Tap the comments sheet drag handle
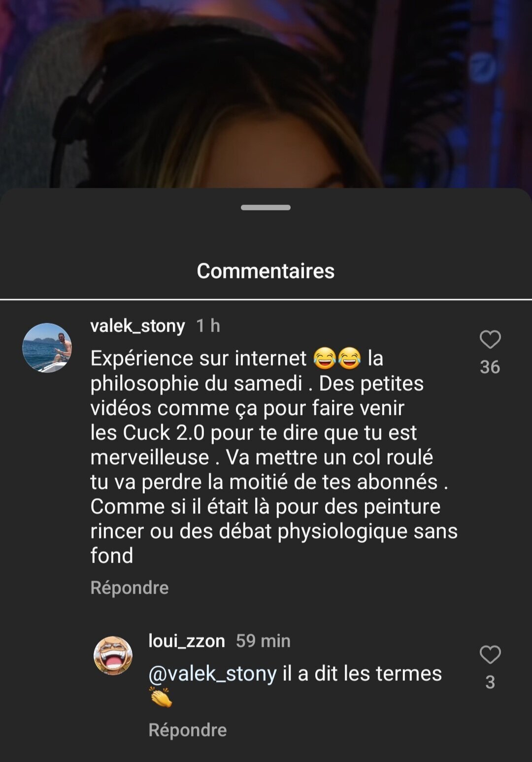This screenshot has width=532, height=762. pos(266,207)
